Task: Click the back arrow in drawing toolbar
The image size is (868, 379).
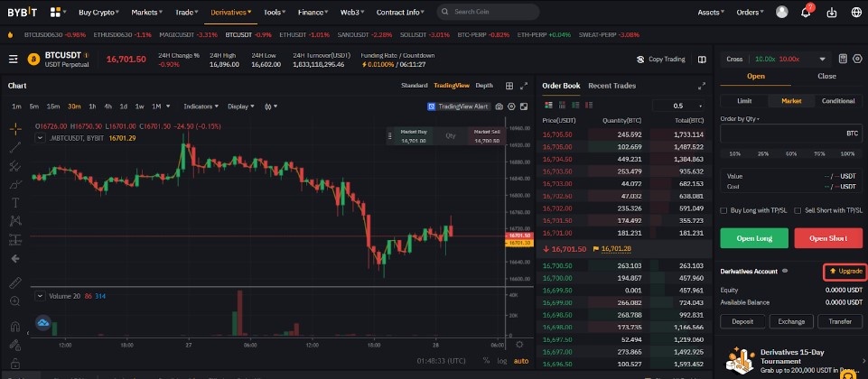Action: click(x=15, y=258)
